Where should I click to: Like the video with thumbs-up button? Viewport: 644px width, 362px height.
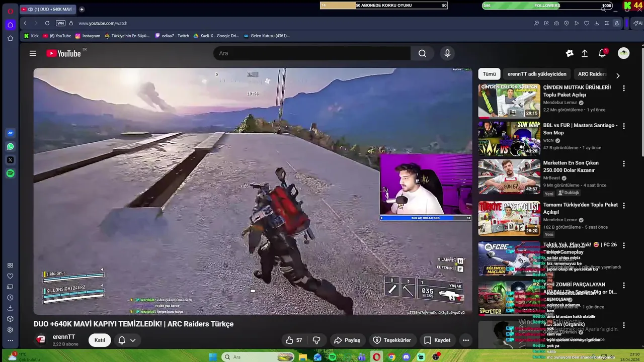tap(294, 340)
